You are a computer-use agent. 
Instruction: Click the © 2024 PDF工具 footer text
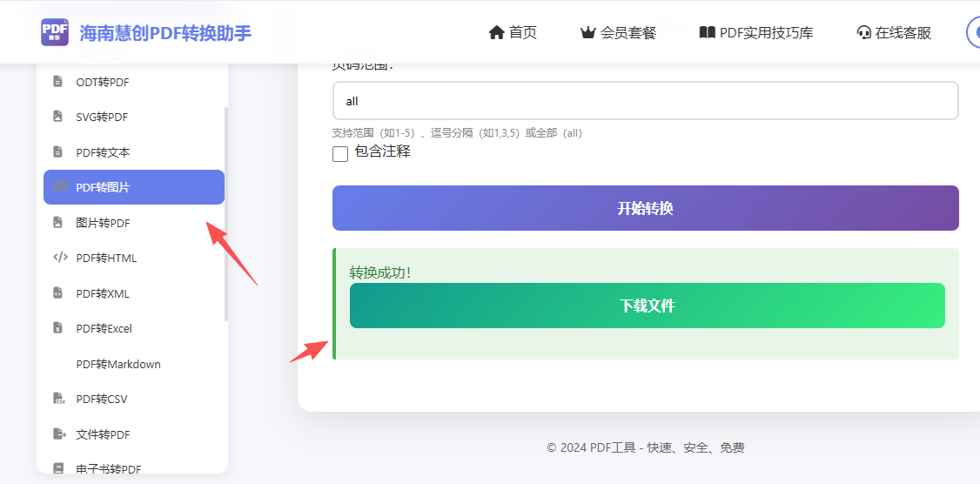(646, 447)
